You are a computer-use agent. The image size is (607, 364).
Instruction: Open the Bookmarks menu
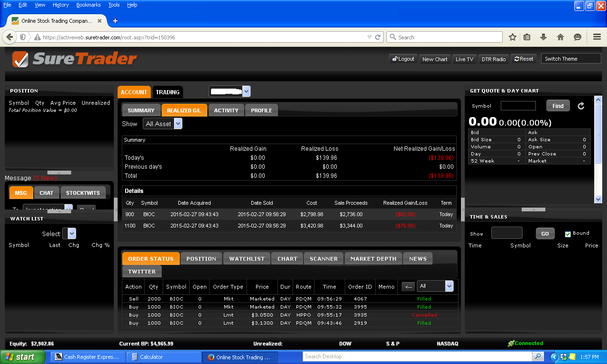88,5
